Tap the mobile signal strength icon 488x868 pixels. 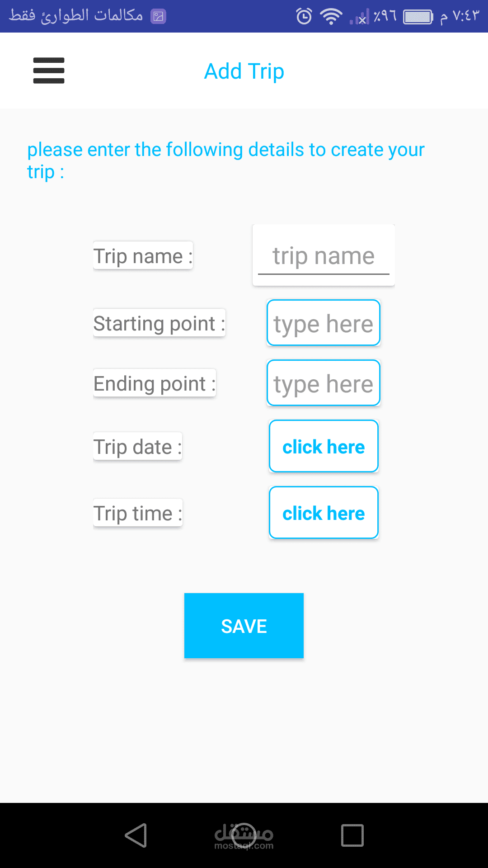(360, 18)
